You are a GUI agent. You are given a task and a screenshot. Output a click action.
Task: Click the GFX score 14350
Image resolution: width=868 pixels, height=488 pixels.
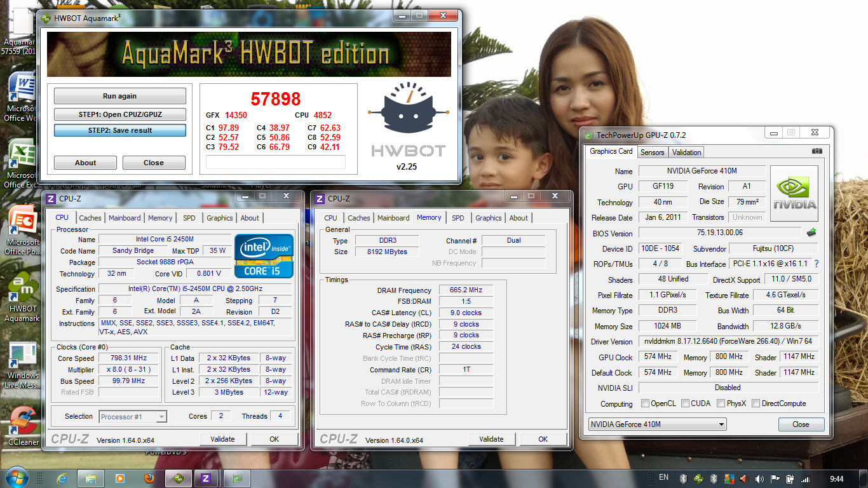[x=236, y=115]
